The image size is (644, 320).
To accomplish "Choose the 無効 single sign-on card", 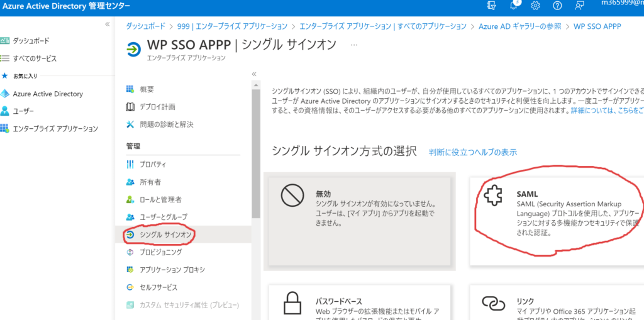I will click(x=360, y=221).
